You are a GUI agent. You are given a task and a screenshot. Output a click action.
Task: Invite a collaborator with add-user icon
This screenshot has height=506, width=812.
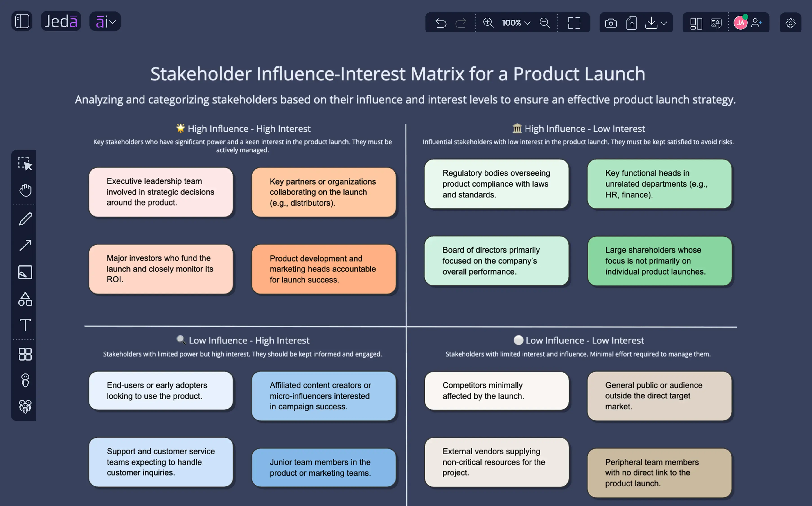pos(757,23)
